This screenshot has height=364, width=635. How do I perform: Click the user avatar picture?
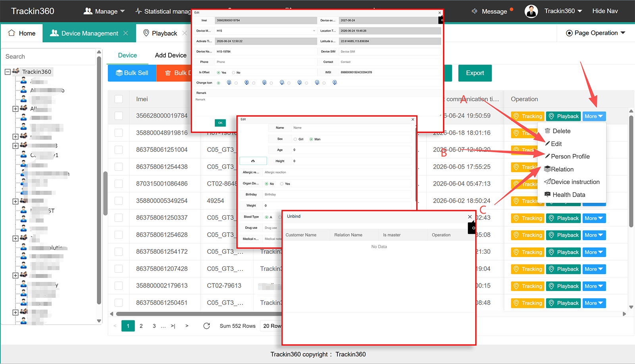point(531,11)
